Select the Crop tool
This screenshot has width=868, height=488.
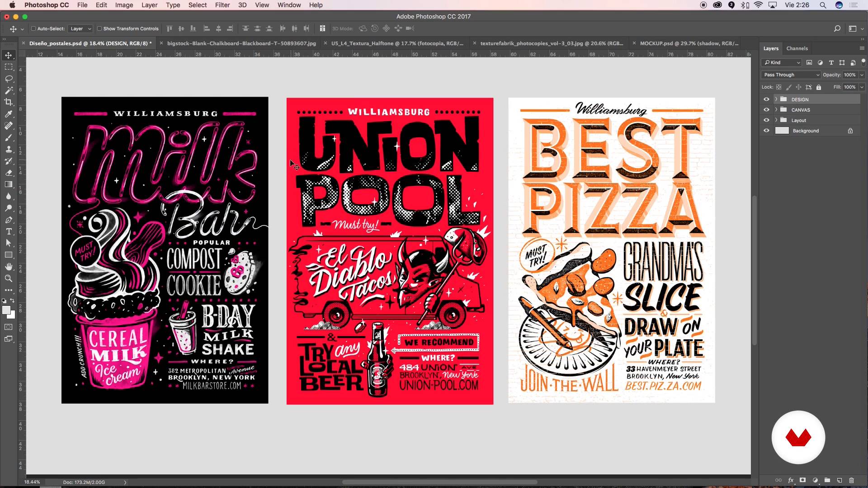tap(9, 102)
